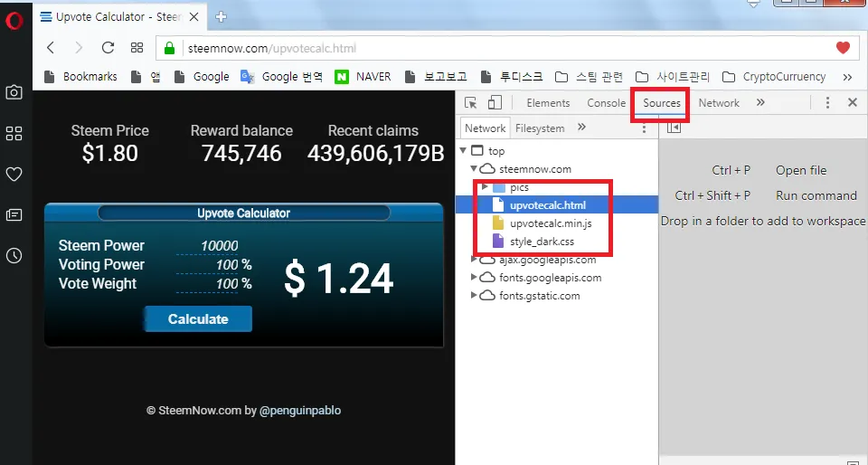Click the address bar URL

[272, 48]
